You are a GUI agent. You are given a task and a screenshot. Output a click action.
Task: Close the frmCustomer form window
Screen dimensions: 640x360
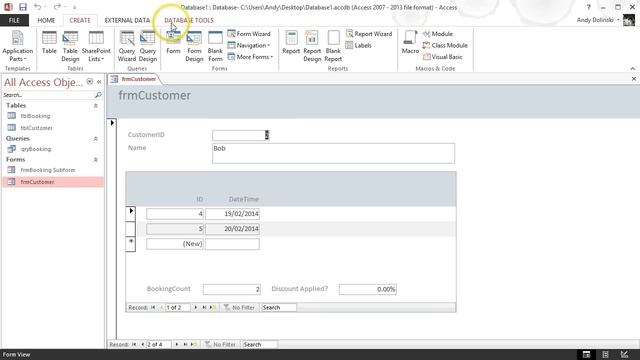634,79
